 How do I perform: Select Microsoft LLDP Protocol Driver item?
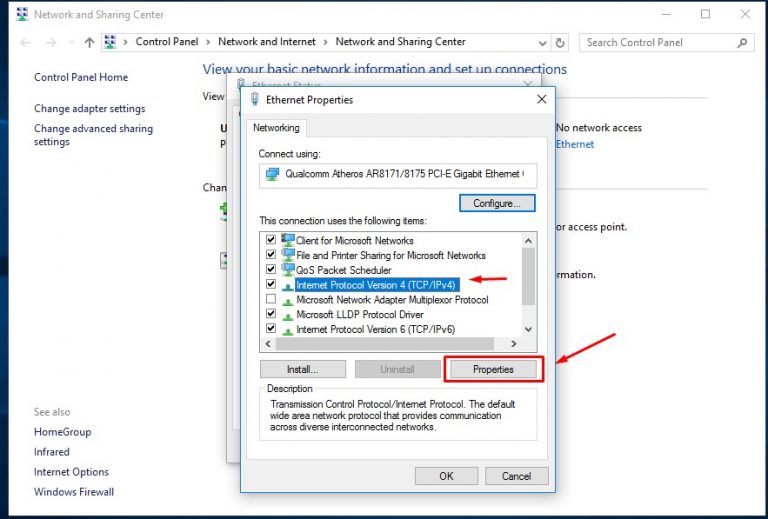point(360,314)
